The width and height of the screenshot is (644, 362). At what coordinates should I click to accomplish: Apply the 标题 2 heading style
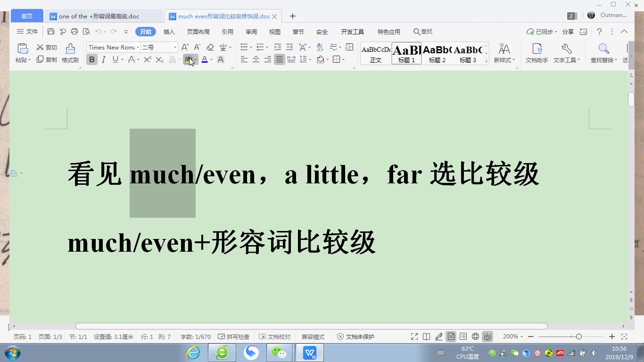437,53
